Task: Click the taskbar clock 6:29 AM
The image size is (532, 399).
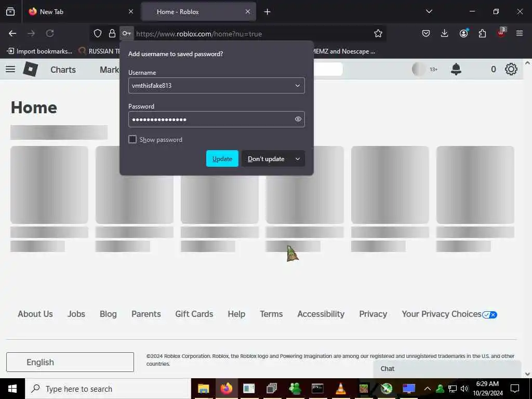Action: [x=487, y=389]
